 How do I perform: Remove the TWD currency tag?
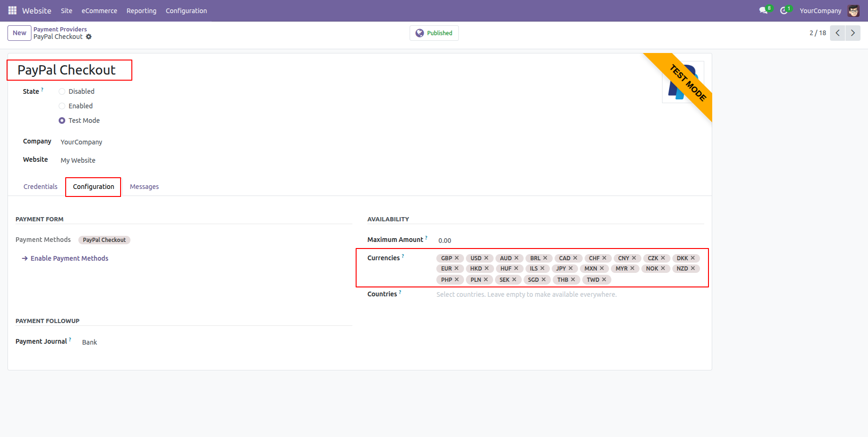[604, 279]
